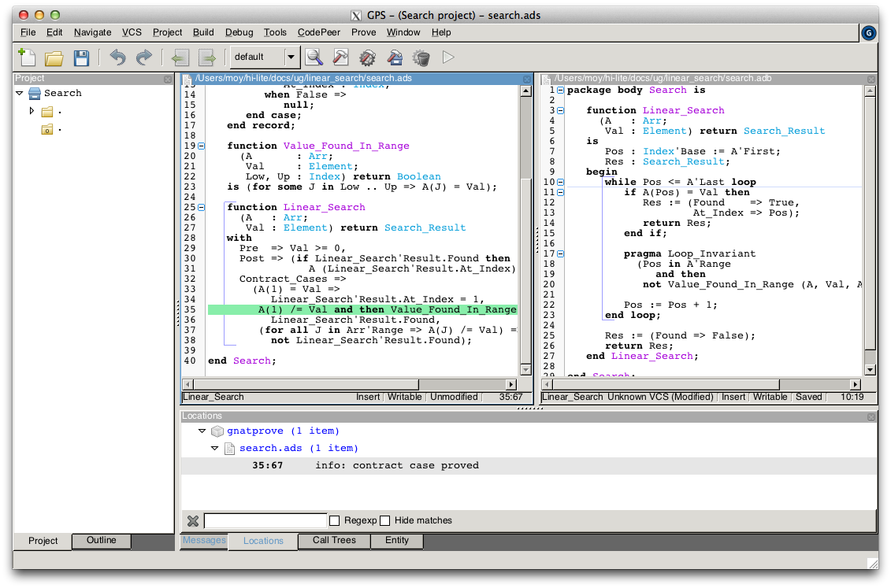Undo the last edit using the toolbar arrow
Image resolution: width=891 pixels, height=588 pixels.
(x=117, y=57)
